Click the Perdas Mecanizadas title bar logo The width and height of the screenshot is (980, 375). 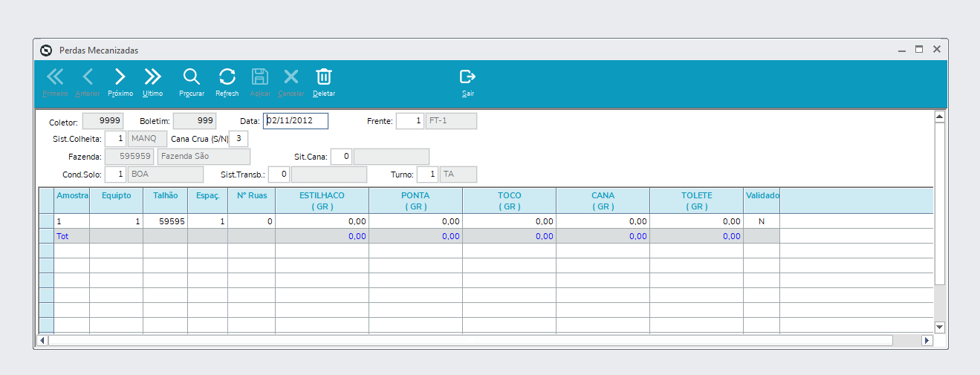[46, 50]
